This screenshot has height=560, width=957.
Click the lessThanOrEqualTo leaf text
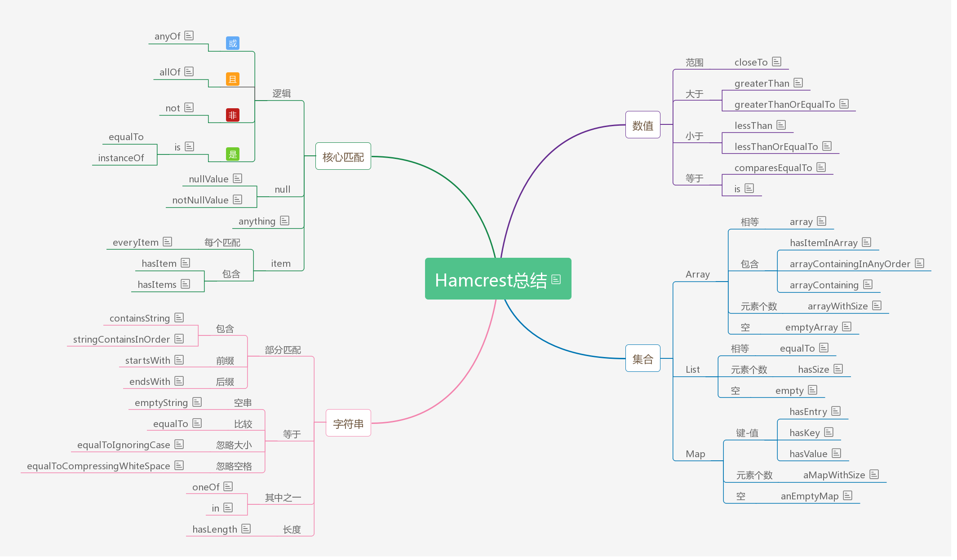pyautogui.click(x=776, y=147)
